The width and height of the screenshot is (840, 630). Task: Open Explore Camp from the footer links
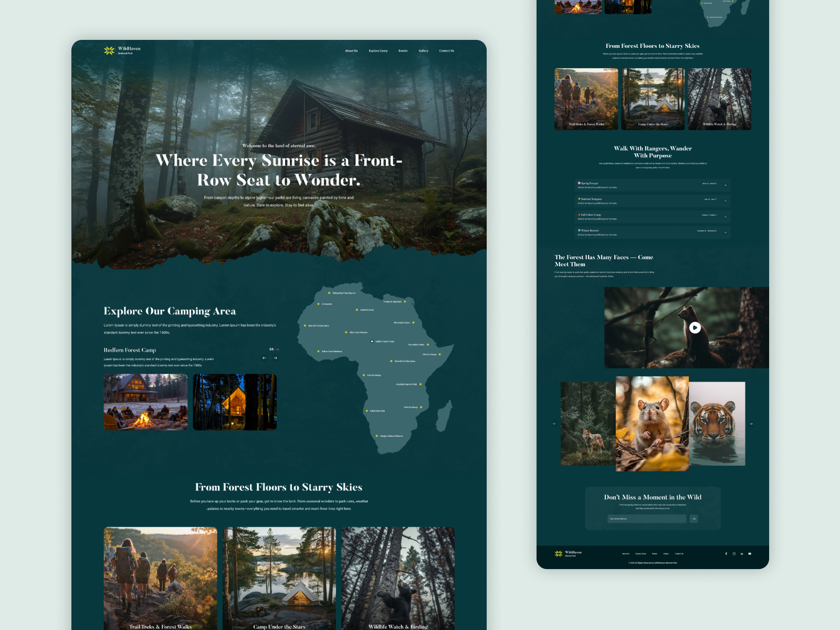click(640, 553)
